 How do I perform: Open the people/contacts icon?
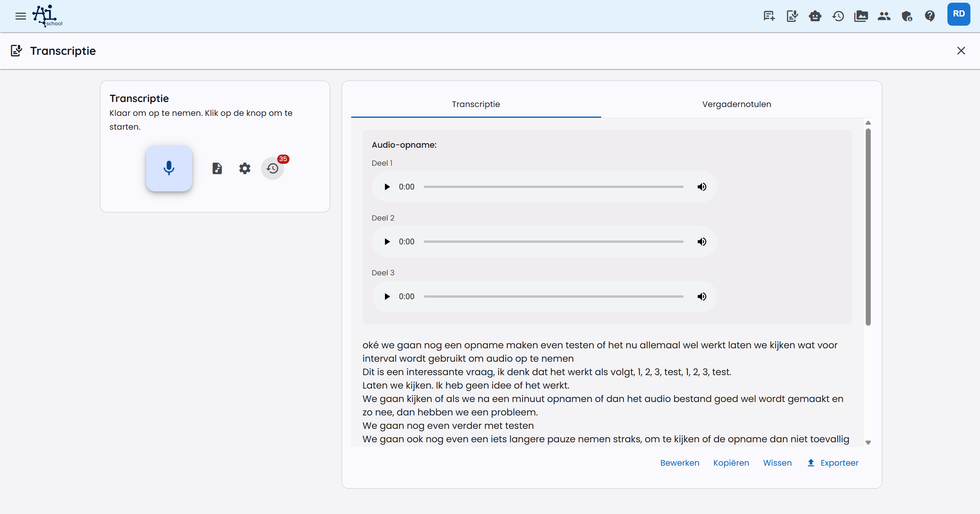point(884,16)
